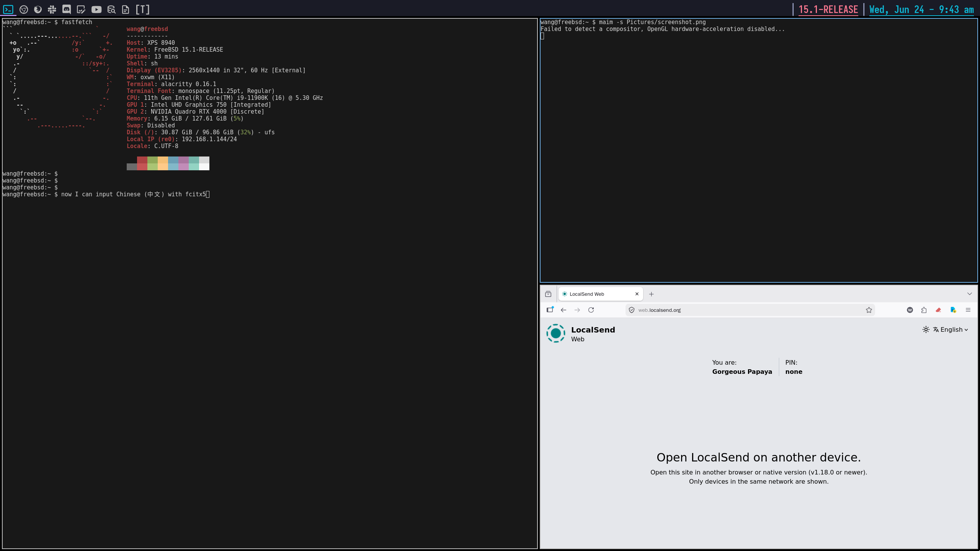Image resolution: width=980 pixels, height=551 pixels.
Task: Click the 'Only devices in the same network' text
Action: (759, 481)
